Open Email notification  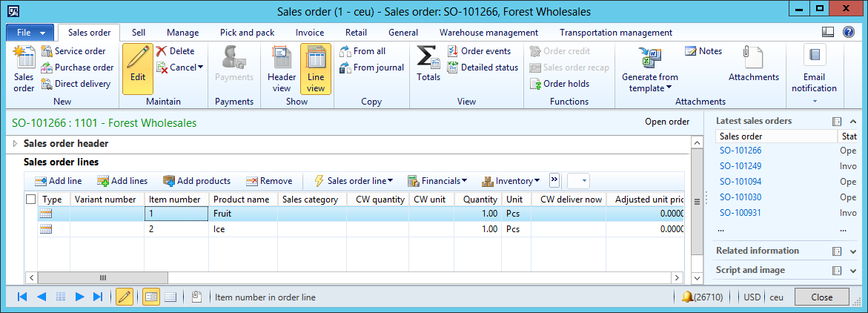tap(814, 68)
